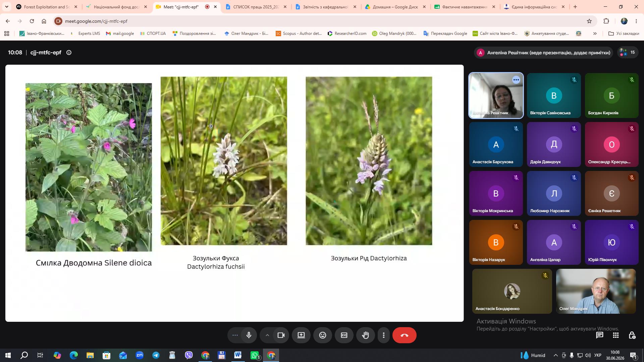Start screen presentation with present icon
This screenshot has height=362, width=644.
(x=301, y=335)
